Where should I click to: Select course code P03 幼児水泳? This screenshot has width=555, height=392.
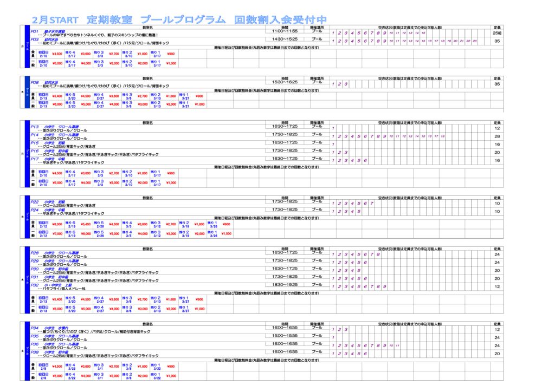(44, 40)
